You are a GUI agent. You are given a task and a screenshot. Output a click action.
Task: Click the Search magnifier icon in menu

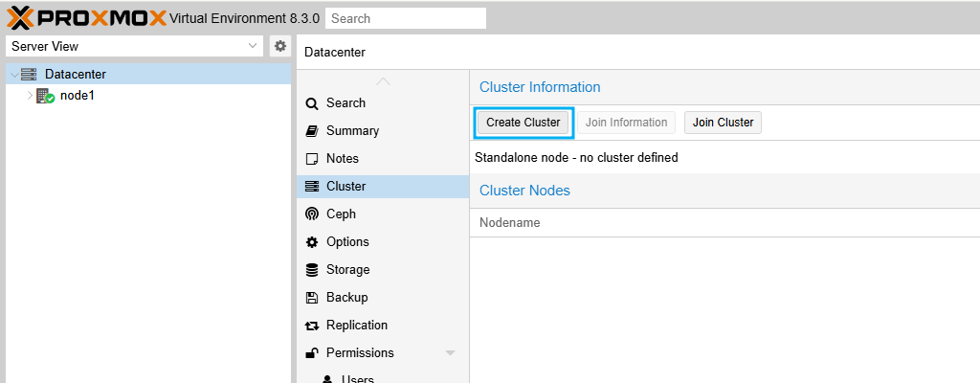click(x=311, y=103)
